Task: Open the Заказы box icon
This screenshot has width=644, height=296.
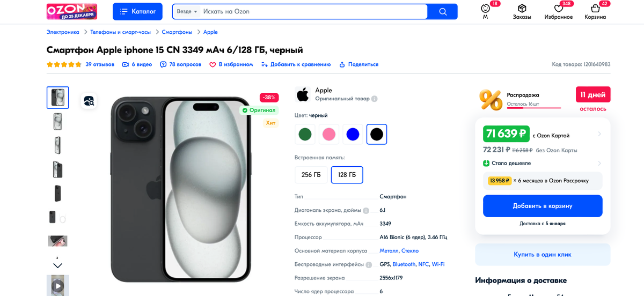Action: click(522, 9)
